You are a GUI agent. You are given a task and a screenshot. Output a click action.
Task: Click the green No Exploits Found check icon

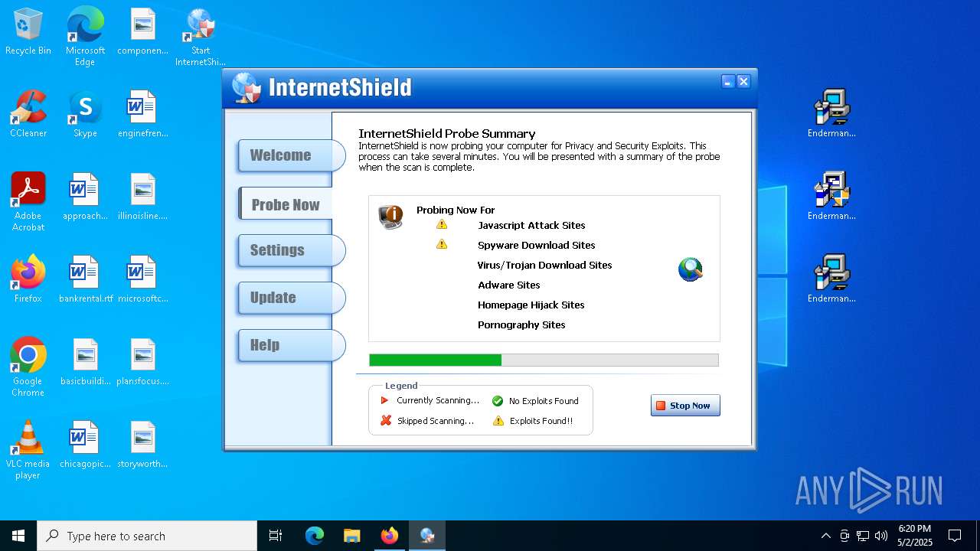[x=498, y=401]
